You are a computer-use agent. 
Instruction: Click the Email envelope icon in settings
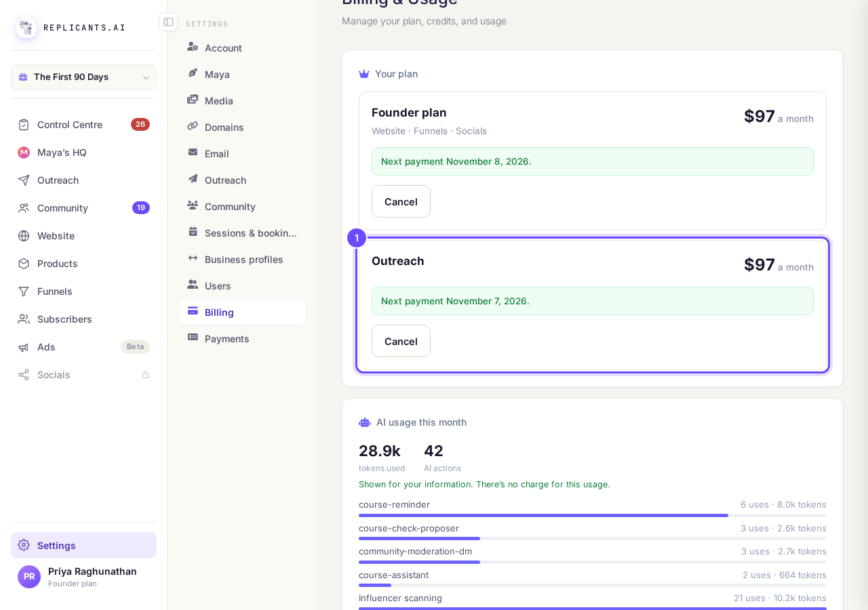193,152
